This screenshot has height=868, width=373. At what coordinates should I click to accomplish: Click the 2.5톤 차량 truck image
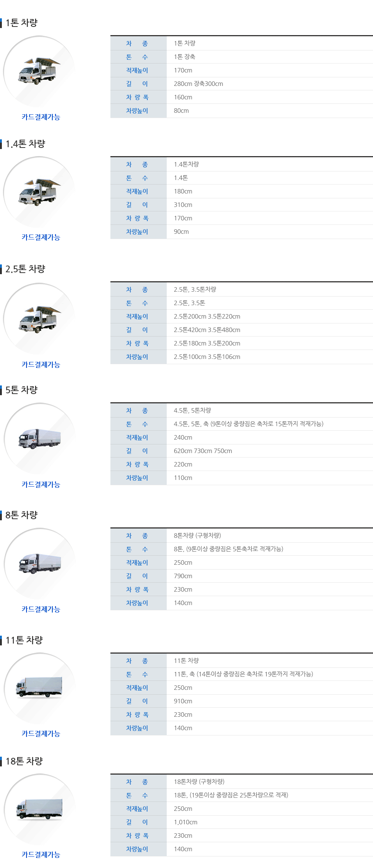(x=39, y=319)
